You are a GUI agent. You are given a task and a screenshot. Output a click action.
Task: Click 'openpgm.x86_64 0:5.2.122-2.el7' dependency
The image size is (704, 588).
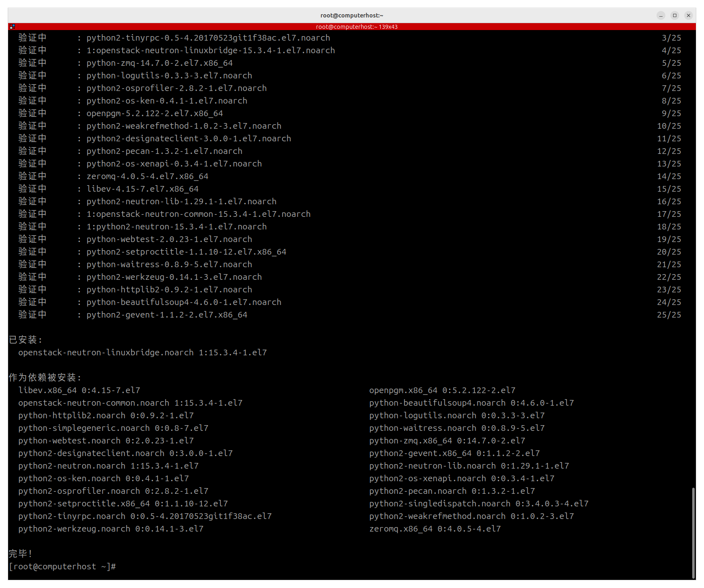point(442,390)
